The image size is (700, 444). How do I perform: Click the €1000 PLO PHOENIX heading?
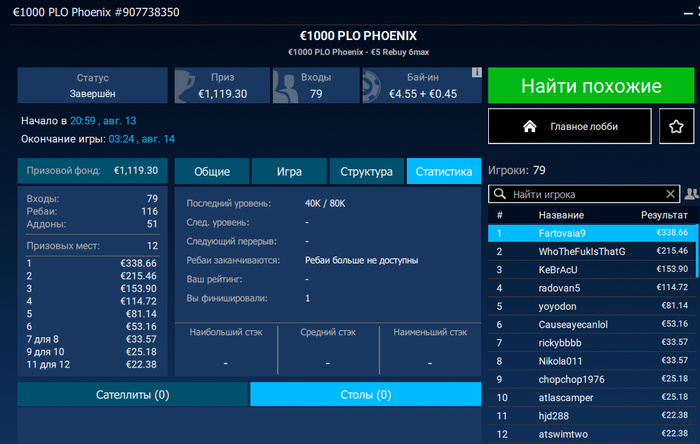[358, 36]
